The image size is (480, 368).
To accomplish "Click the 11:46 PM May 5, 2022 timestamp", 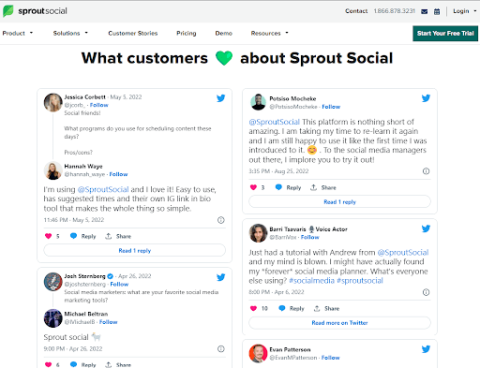I will (x=74, y=220).
